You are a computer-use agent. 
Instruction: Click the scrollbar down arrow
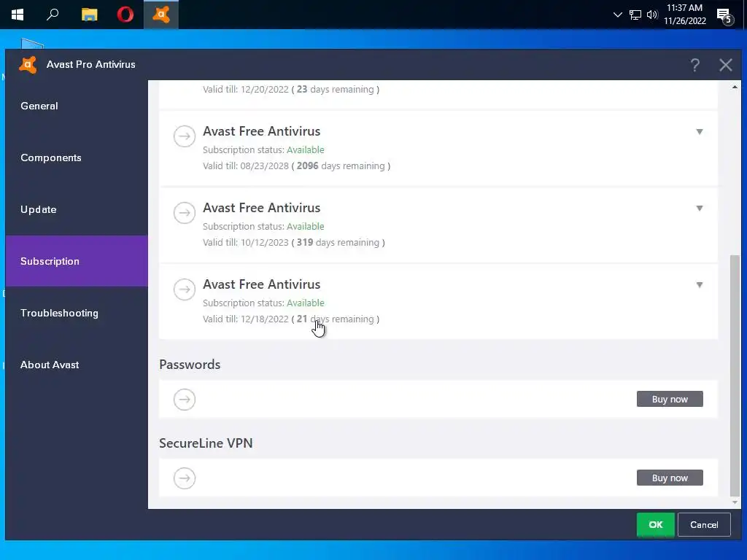tap(735, 502)
